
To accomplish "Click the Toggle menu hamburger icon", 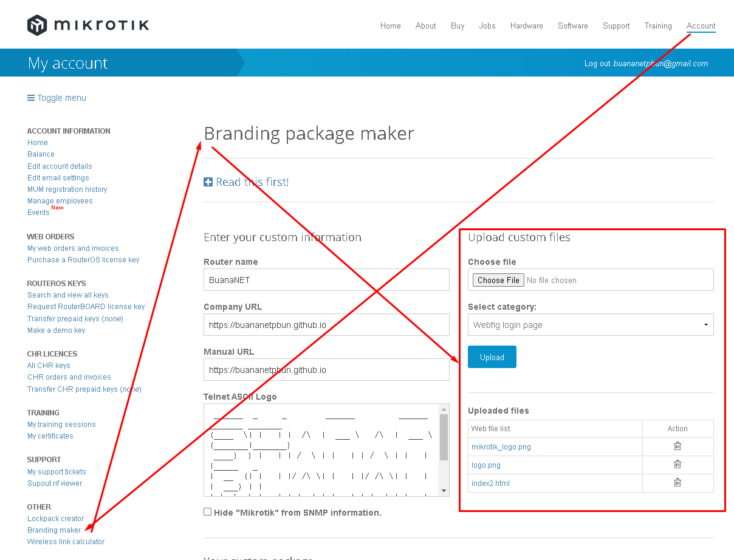I will (30, 98).
